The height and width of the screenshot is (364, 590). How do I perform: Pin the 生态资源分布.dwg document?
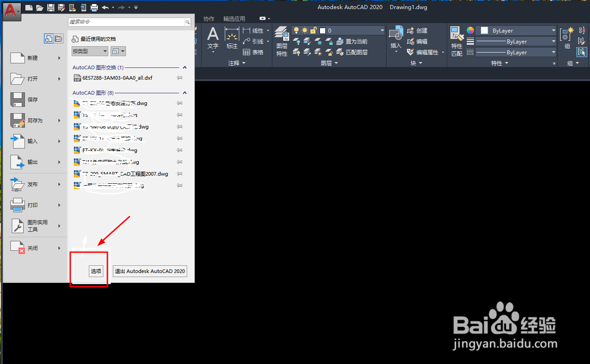pos(179,103)
